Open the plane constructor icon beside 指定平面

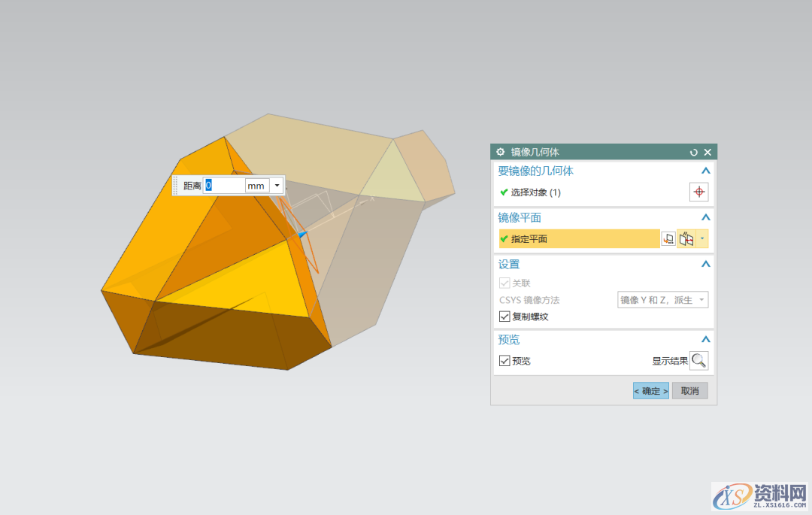(668, 238)
